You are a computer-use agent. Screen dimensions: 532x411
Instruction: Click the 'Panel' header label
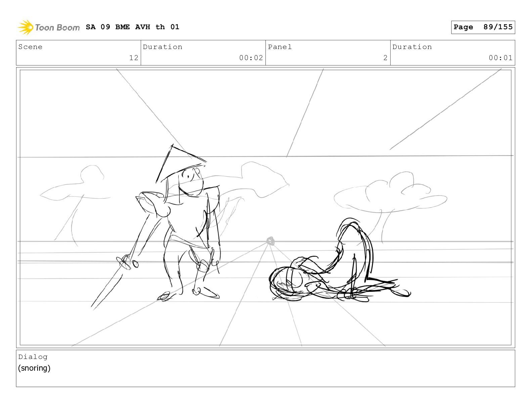(x=280, y=47)
